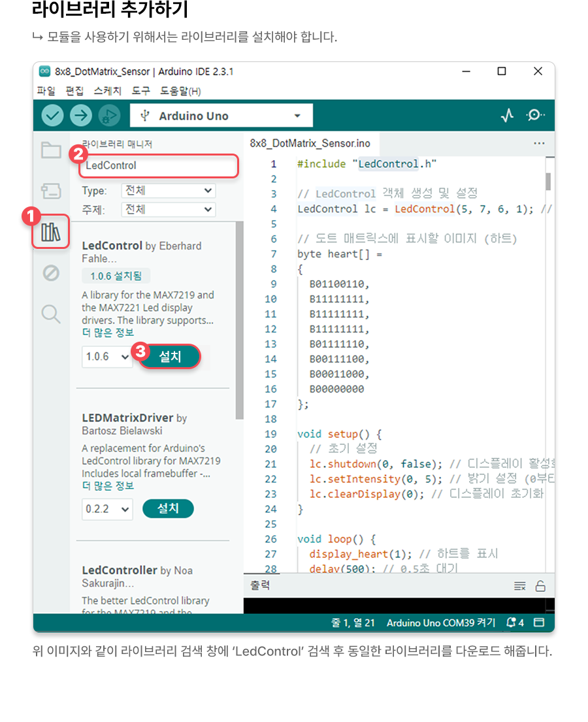Open the Serial Plotter
Screen dimensions: 588x722
point(508,116)
